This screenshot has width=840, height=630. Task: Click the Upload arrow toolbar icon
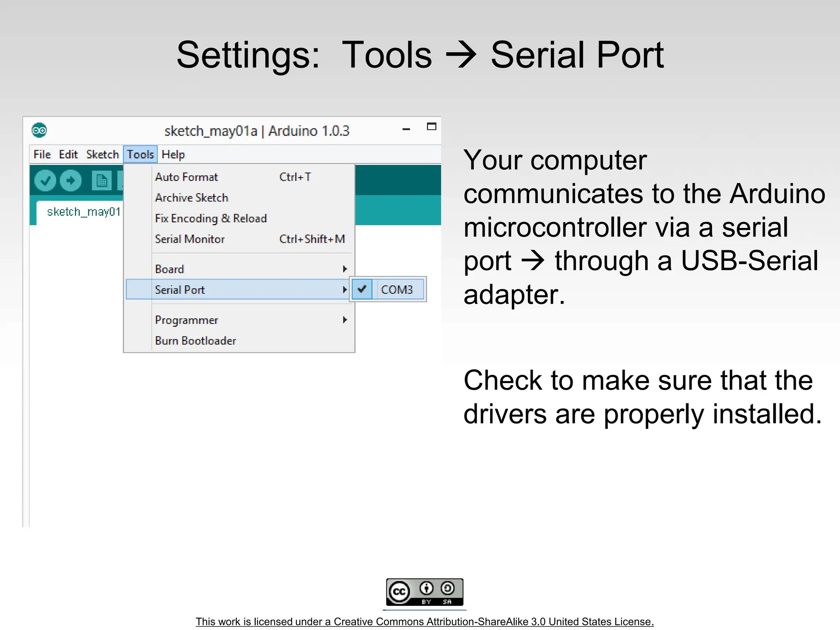coord(71,180)
